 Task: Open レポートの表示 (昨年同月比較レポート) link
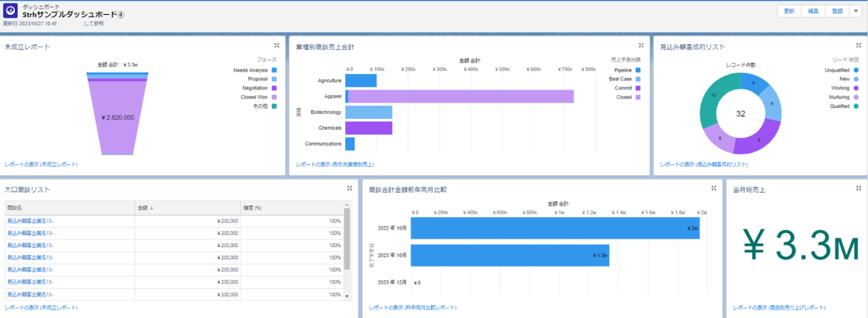coord(413,308)
